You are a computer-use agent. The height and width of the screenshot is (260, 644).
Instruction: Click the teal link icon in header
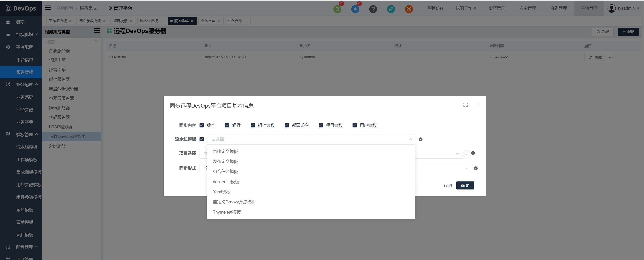(x=391, y=9)
